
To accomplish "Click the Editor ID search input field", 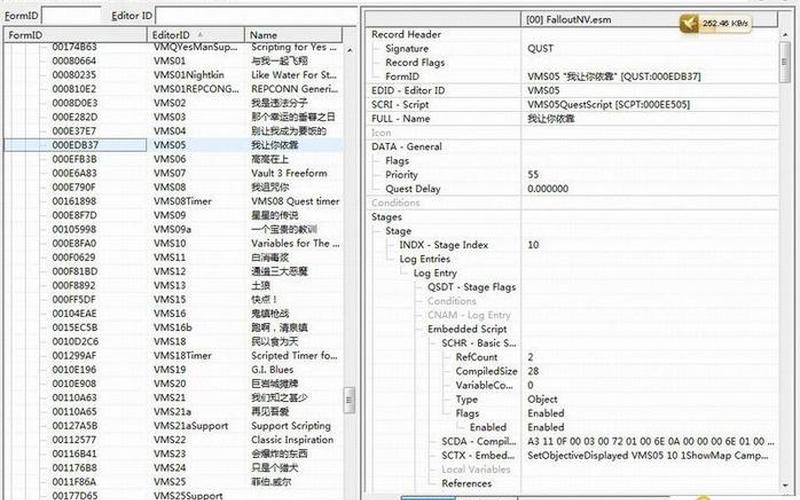I will pos(254,15).
